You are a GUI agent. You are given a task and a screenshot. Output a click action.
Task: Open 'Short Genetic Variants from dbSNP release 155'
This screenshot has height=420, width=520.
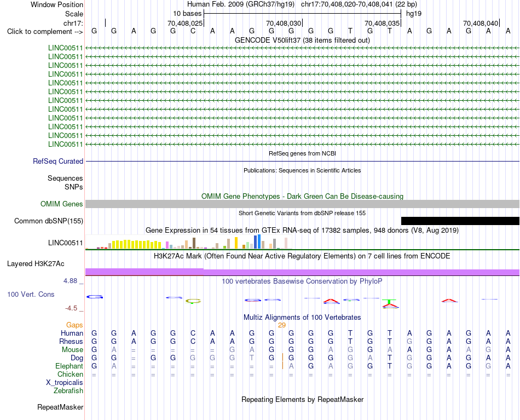tap(302, 213)
